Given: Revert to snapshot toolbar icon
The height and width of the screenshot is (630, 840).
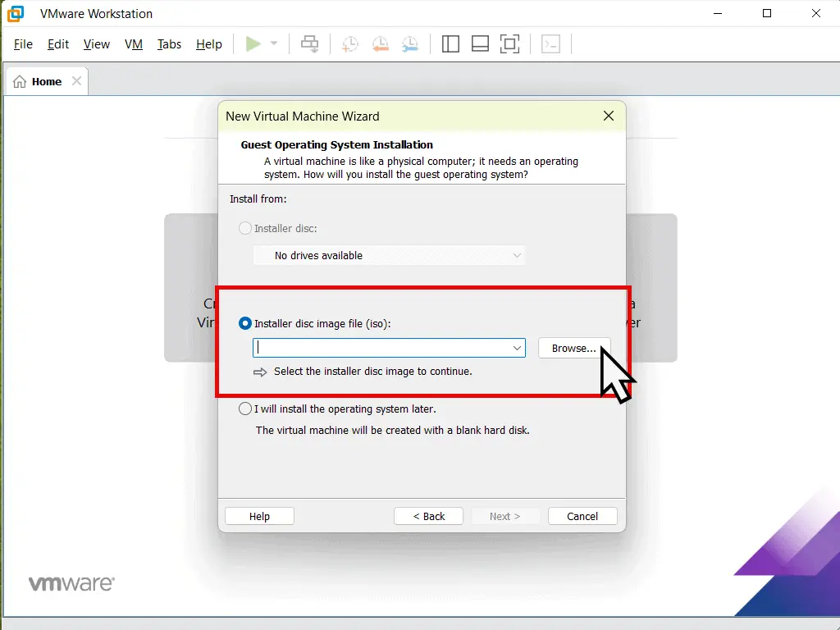Looking at the screenshot, I should [x=381, y=44].
